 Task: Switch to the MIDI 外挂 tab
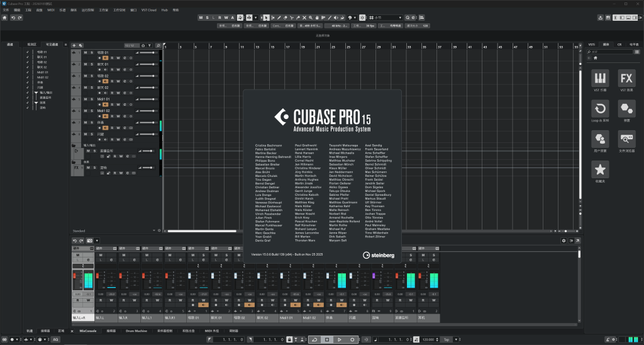(212, 331)
